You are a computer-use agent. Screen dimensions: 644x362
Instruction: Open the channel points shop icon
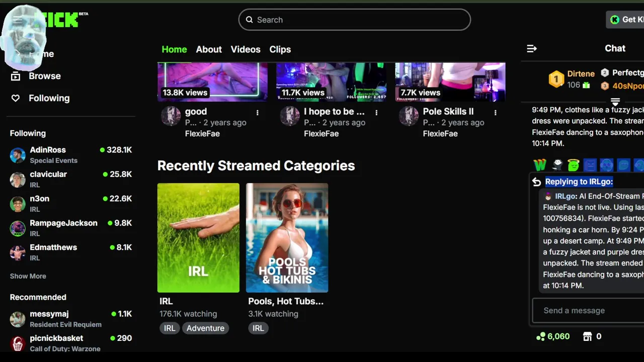[587, 336]
